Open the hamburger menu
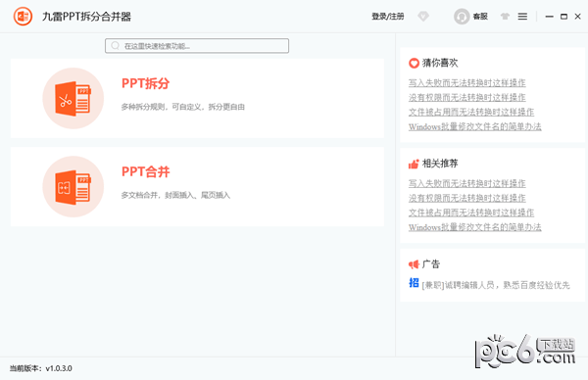Screen dimensions: 588x380 [x=522, y=17]
